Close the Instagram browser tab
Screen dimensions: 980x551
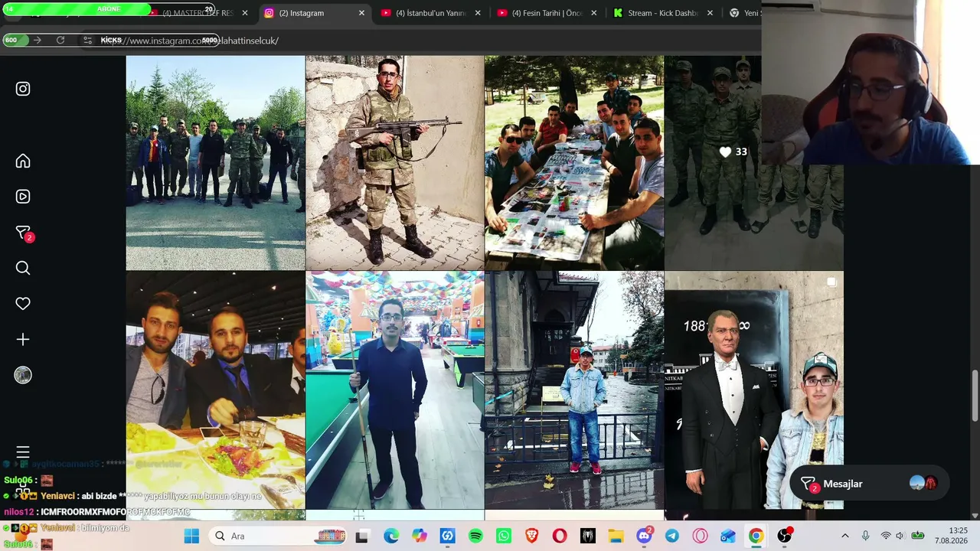(x=361, y=13)
